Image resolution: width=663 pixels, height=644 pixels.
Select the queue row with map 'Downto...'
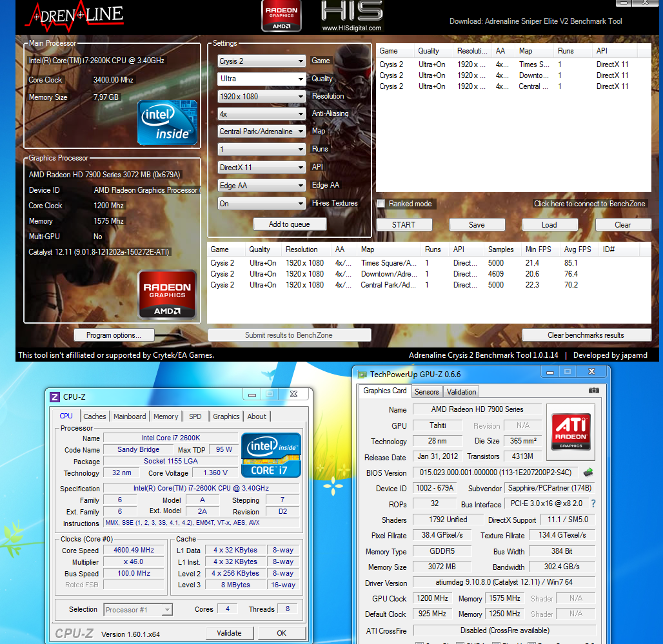(x=513, y=75)
